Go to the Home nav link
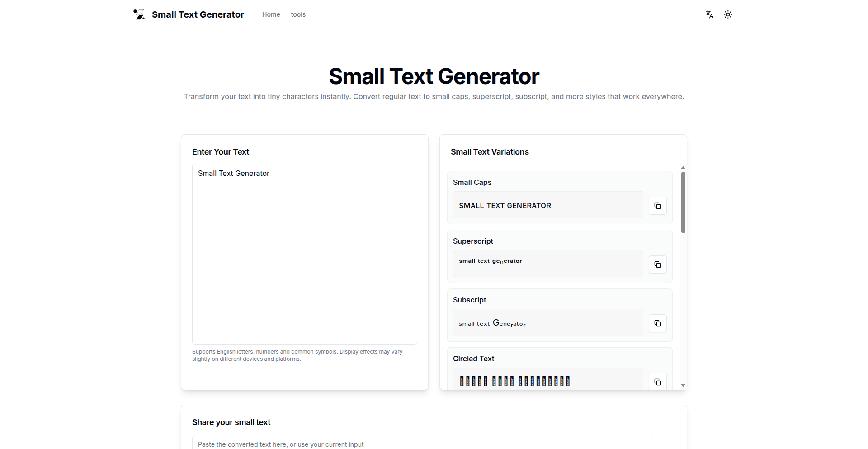 click(271, 14)
